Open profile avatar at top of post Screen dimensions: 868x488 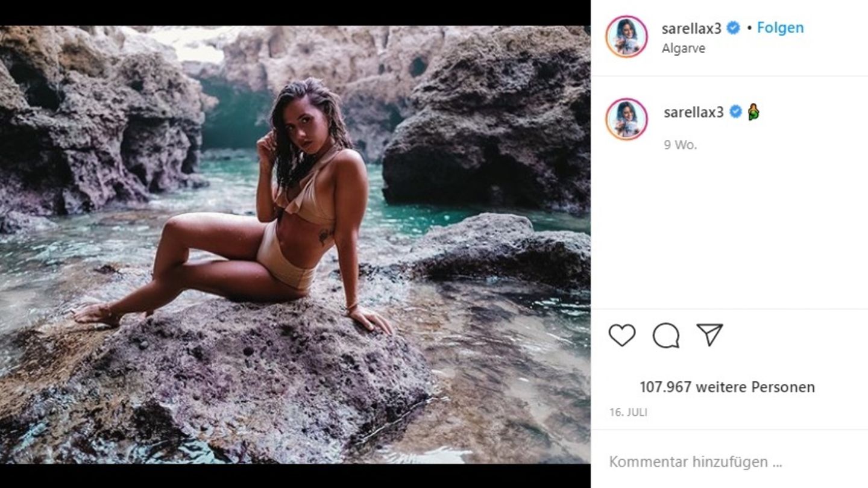click(626, 37)
